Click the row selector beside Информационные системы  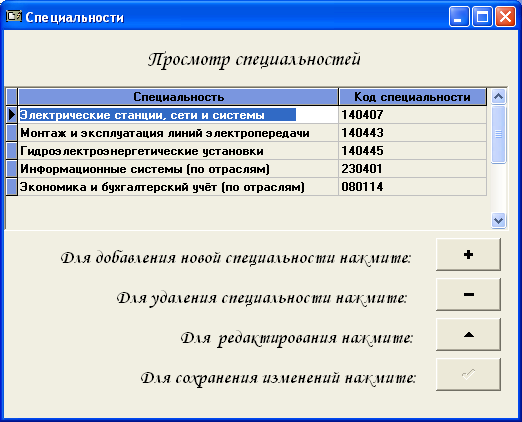pyautogui.click(x=12, y=169)
